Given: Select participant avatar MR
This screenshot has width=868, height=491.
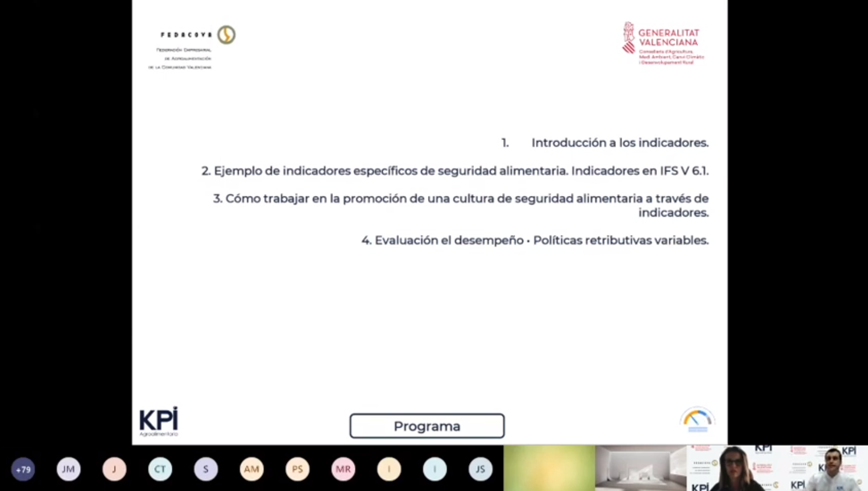Looking at the screenshot, I should tap(343, 469).
